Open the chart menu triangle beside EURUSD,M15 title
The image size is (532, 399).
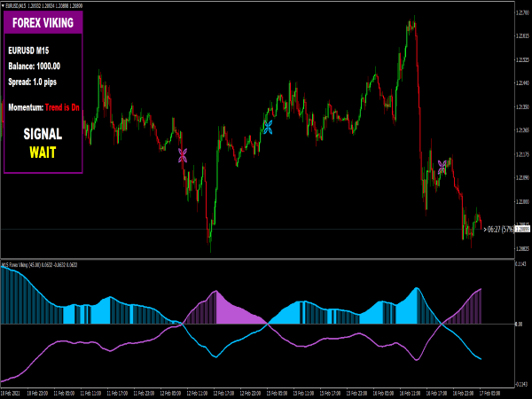[3, 6]
